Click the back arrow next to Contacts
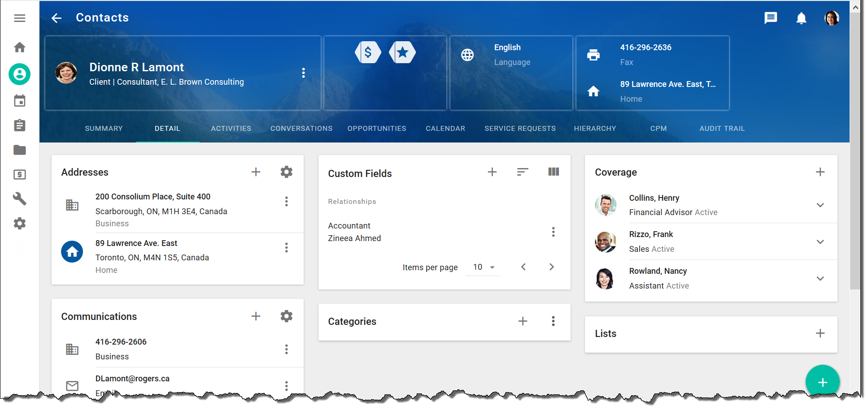The image size is (868, 410). click(x=57, y=17)
